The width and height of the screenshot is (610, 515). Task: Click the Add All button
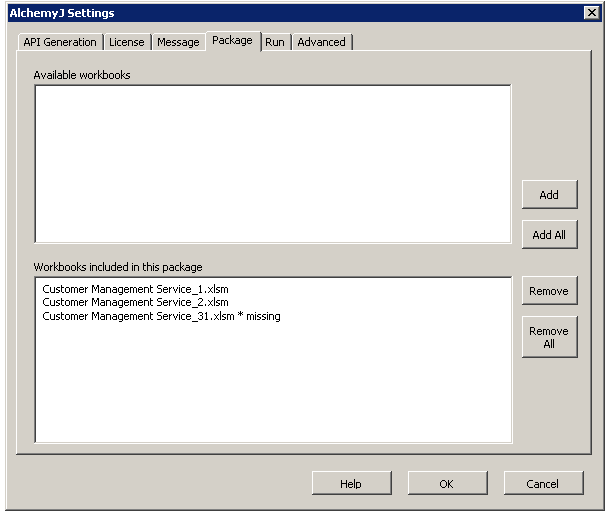[x=549, y=235]
